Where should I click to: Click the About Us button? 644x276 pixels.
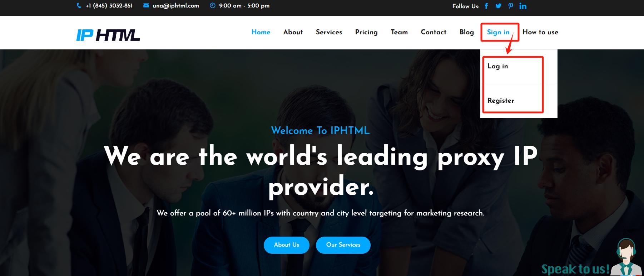coord(287,245)
